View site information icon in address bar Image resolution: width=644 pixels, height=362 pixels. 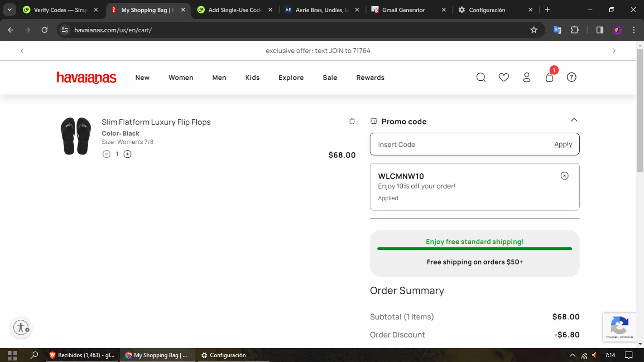click(65, 30)
